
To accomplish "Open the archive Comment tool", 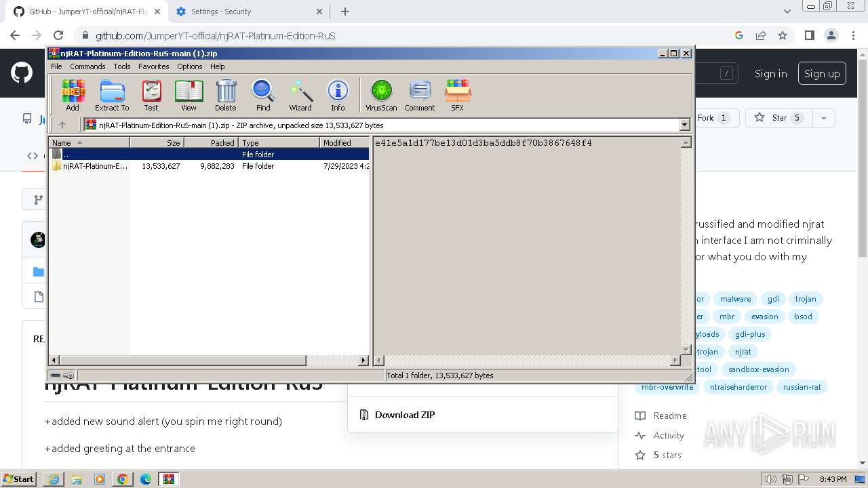I will click(x=420, y=95).
